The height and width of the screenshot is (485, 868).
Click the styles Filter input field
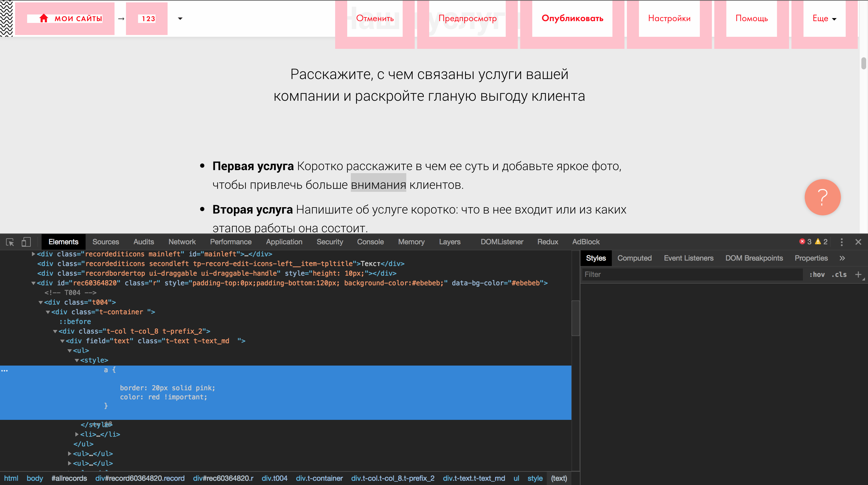tap(692, 274)
